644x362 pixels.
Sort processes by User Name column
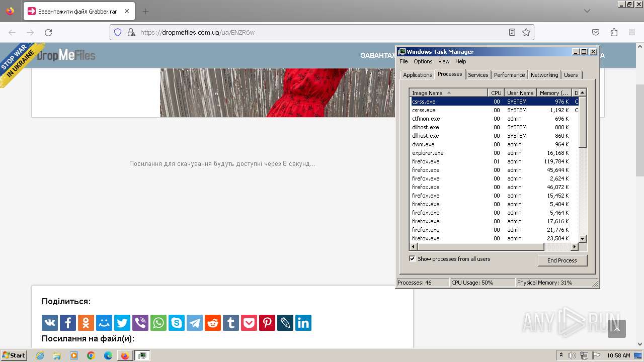click(x=520, y=93)
